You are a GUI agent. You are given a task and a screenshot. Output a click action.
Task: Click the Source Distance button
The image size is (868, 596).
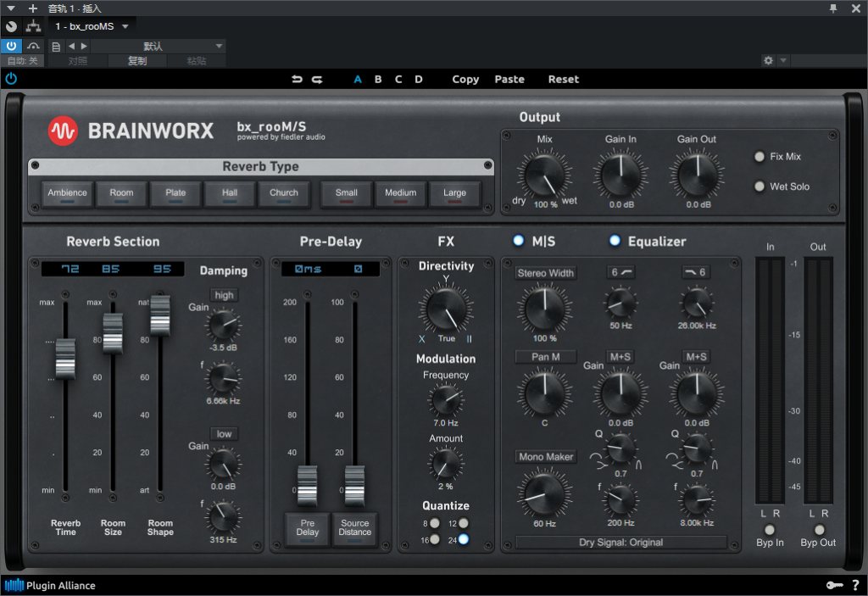(x=355, y=529)
